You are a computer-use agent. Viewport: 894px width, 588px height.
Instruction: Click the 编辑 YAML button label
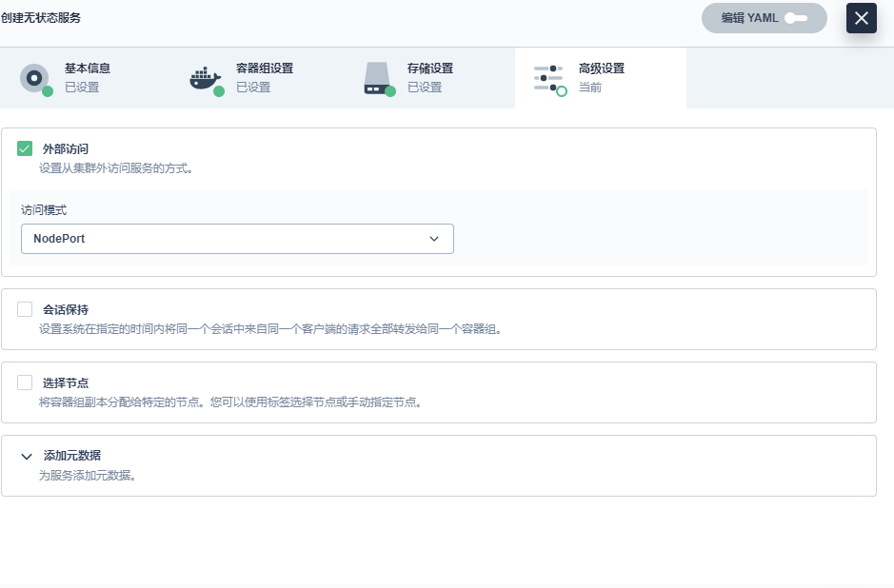(749, 18)
